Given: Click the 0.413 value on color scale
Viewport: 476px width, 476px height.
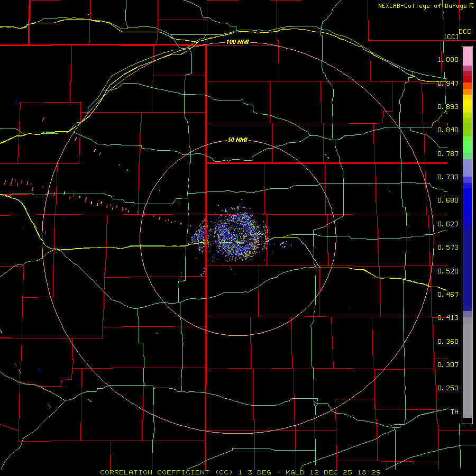Looking at the screenshot, I should 448,318.
